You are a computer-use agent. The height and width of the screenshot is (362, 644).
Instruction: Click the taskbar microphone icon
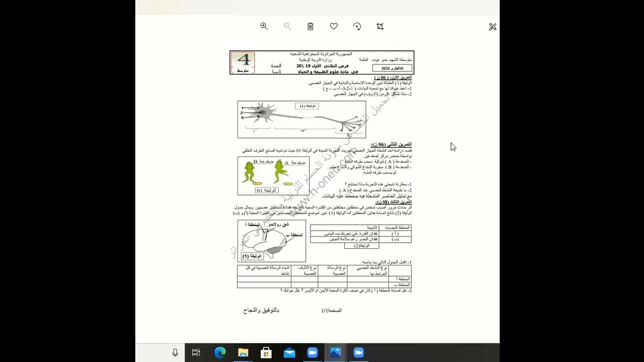tap(175, 353)
